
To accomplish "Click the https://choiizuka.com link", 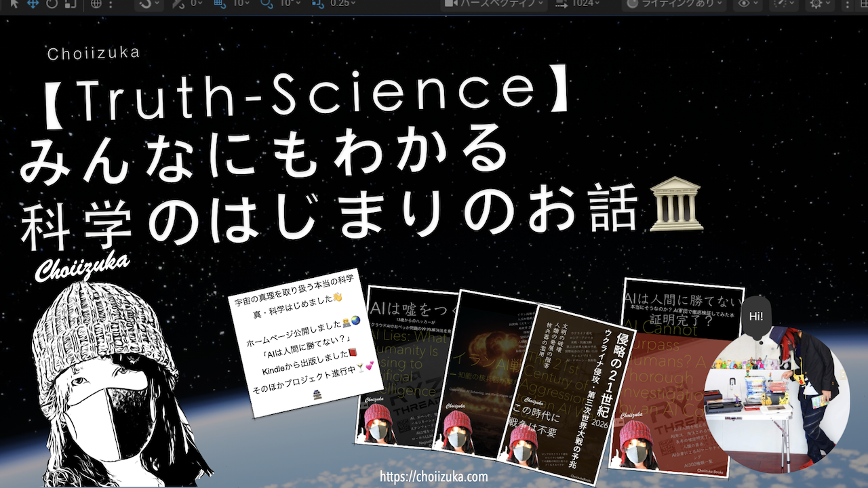I will 434,476.
